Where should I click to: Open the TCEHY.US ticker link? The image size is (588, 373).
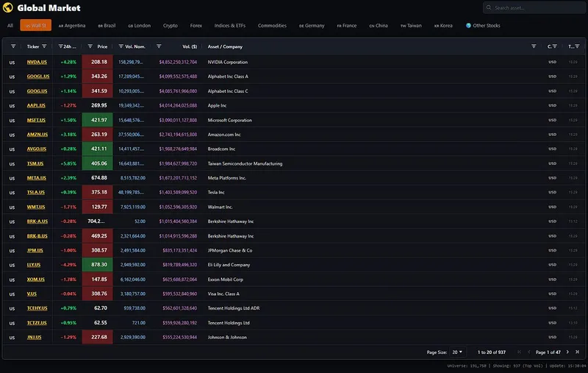pos(37,308)
